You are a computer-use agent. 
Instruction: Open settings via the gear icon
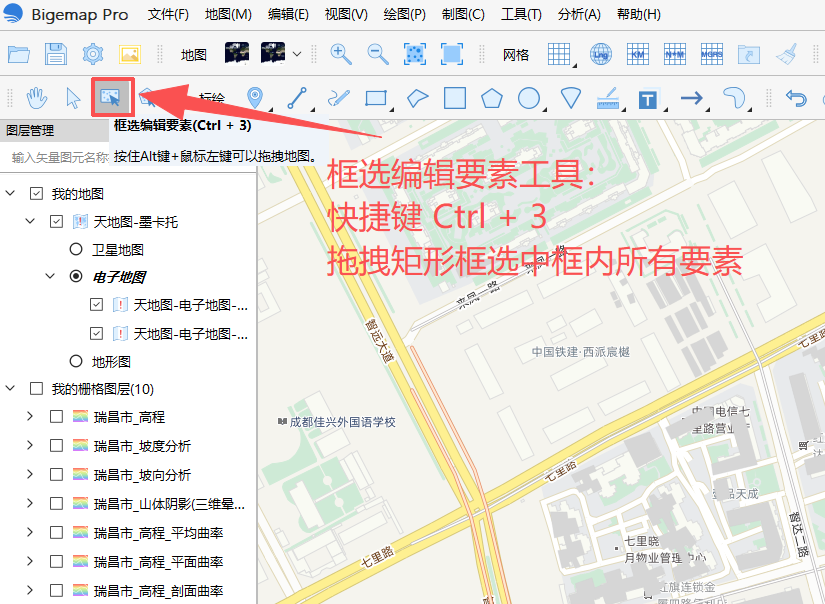coord(93,54)
